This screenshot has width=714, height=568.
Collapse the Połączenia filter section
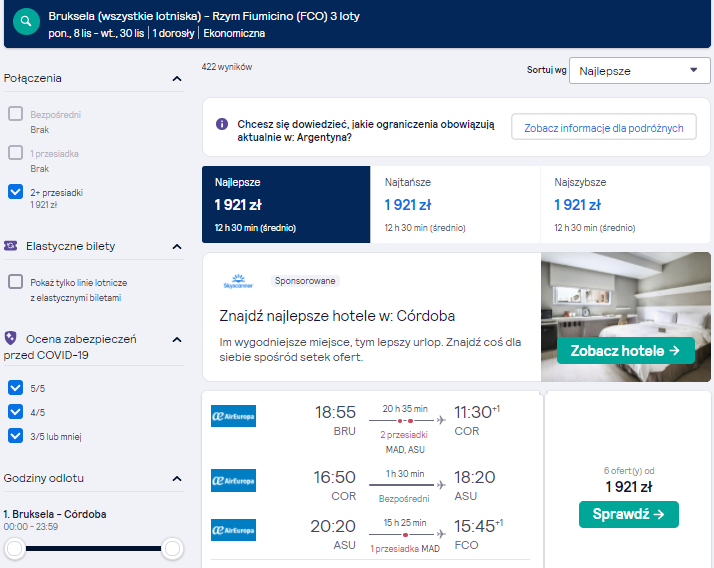(x=177, y=79)
